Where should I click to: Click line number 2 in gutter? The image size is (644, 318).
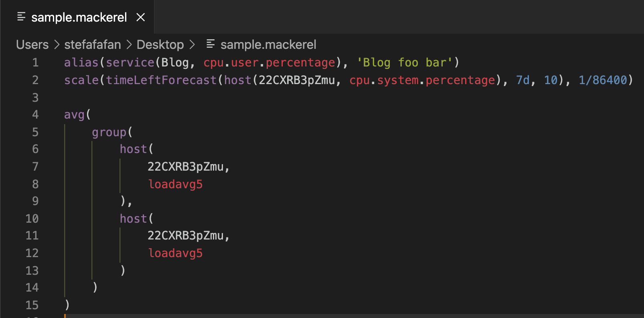35,80
